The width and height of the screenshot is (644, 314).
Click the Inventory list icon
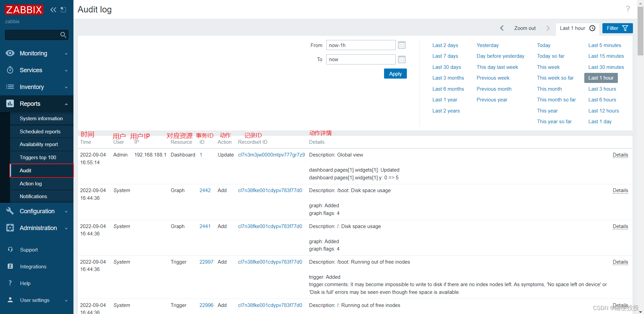pos(10,87)
